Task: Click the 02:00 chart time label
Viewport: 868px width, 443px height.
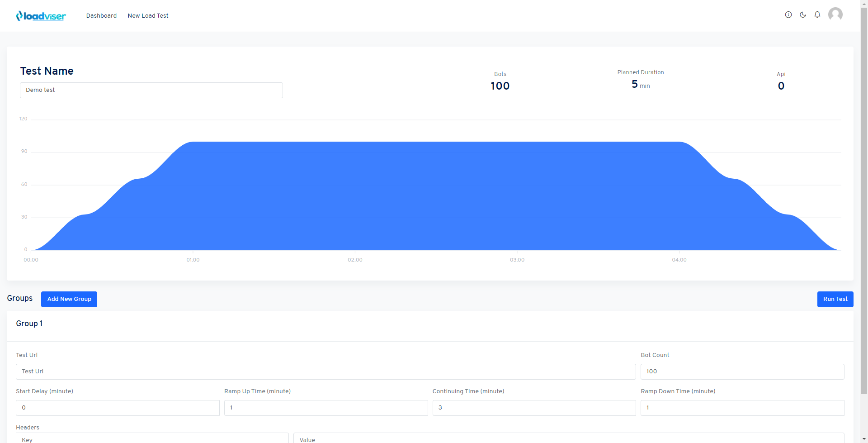Action: tap(355, 260)
